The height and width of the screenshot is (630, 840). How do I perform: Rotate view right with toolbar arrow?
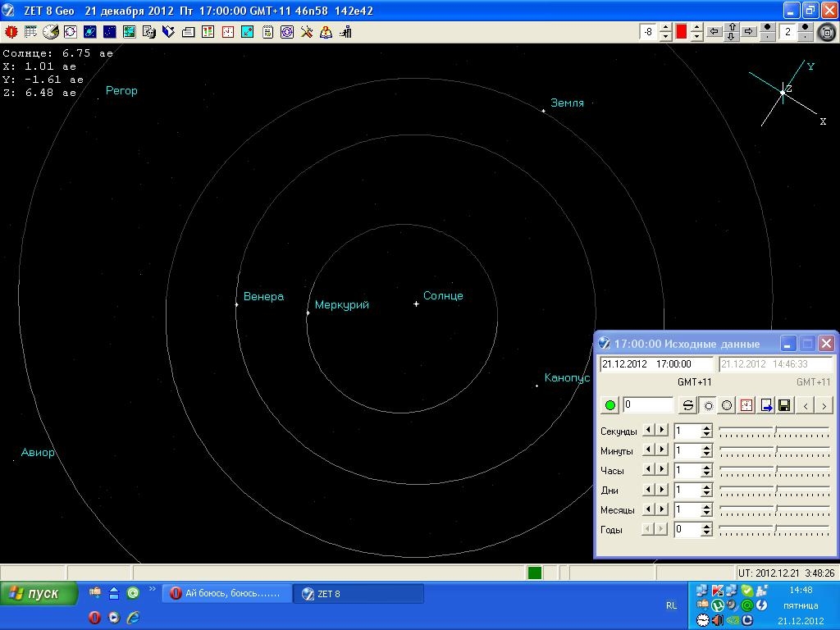pos(749,32)
